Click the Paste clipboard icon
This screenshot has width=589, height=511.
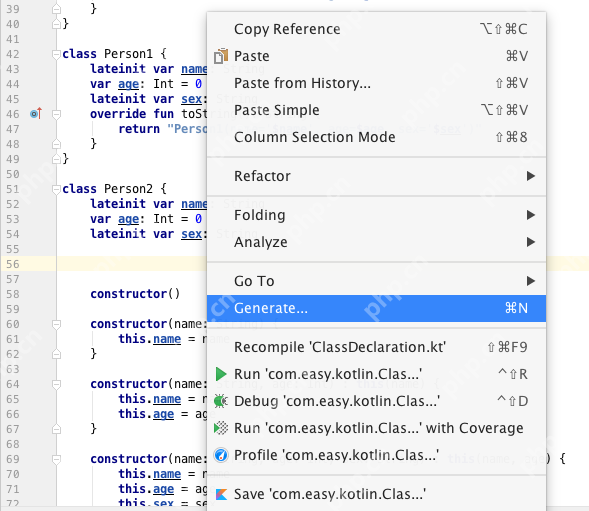[x=221, y=56]
